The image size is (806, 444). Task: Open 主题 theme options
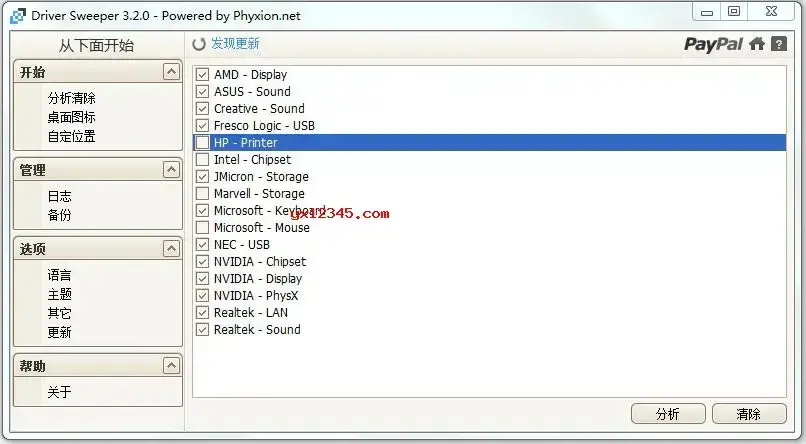(60, 294)
